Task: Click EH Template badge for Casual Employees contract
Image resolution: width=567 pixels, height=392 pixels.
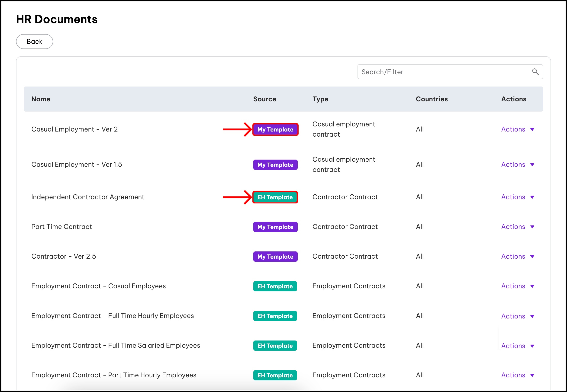Action: [x=275, y=286]
